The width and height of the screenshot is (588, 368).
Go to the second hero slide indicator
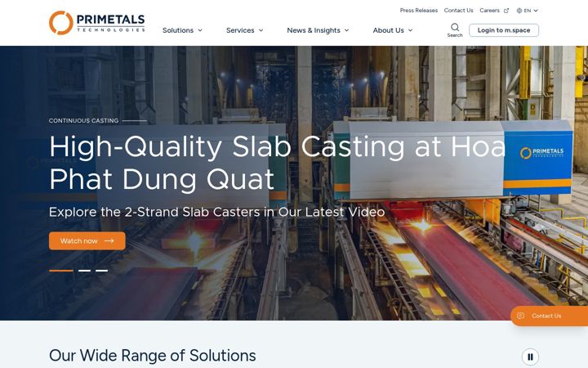point(84,271)
